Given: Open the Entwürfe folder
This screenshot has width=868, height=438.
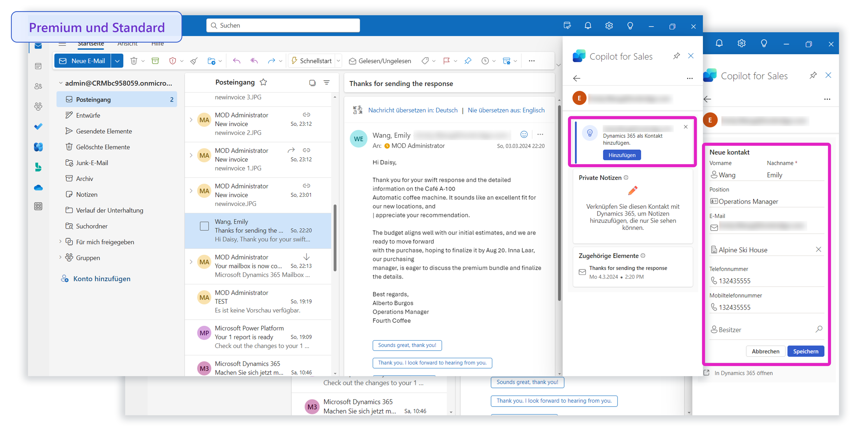Looking at the screenshot, I should pos(88,115).
